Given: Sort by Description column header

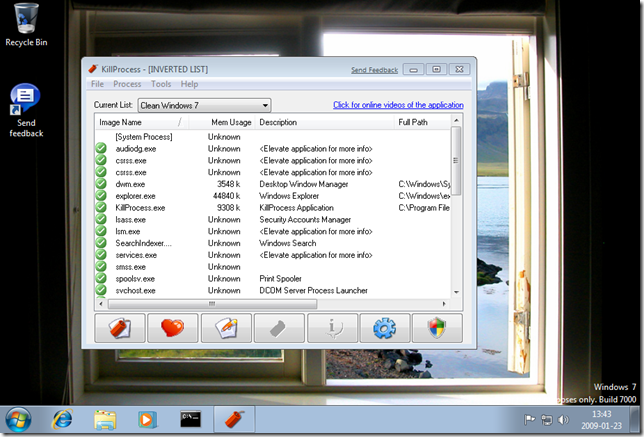Looking at the screenshot, I should click(x=325, y=122).
